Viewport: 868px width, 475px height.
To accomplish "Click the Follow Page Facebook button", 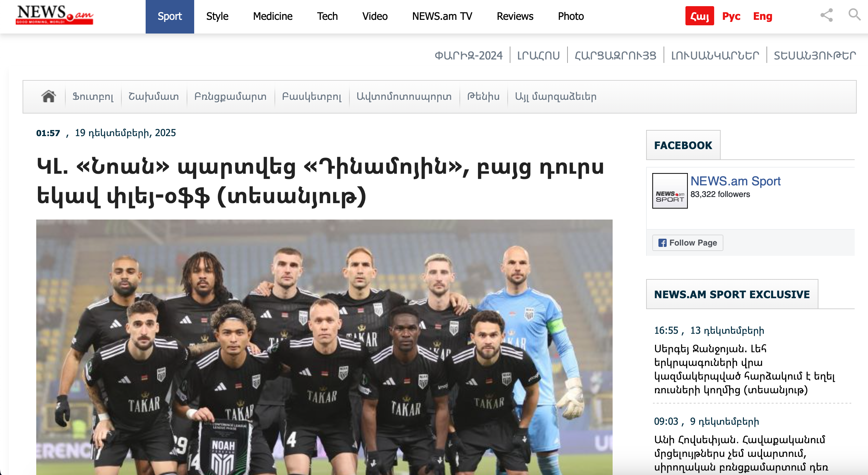I will point(687,243).
